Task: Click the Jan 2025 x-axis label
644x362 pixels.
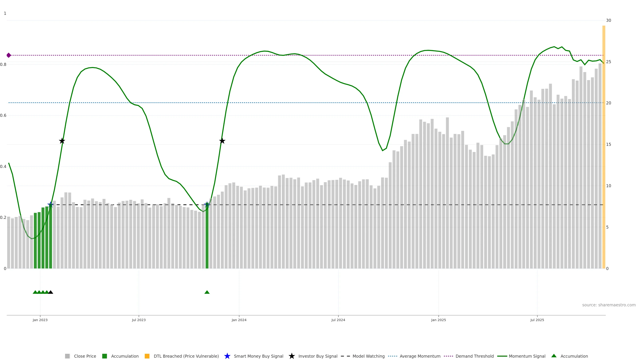Action: click(x=439, y=320)
